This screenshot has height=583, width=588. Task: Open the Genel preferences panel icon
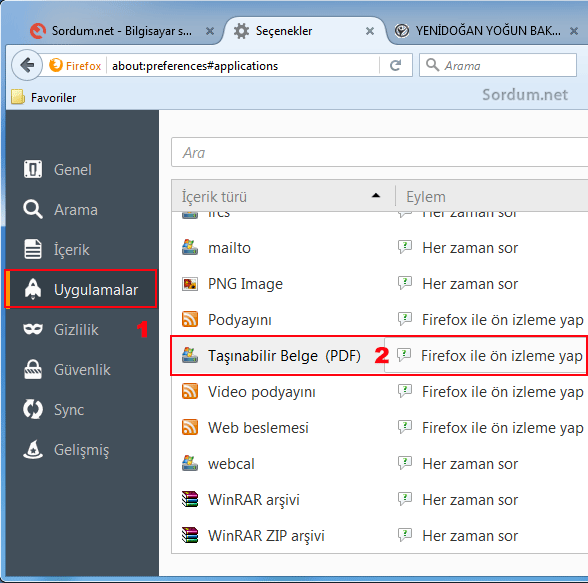[33, 169]
